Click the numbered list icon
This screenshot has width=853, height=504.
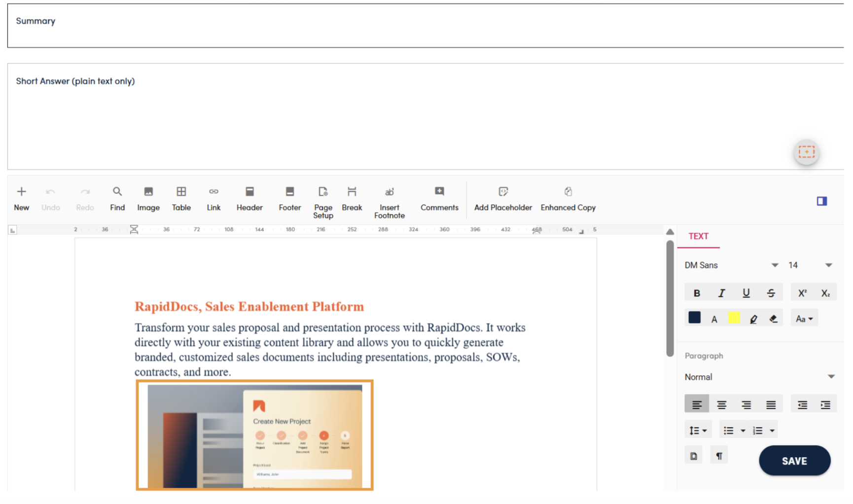pos(758,431)
